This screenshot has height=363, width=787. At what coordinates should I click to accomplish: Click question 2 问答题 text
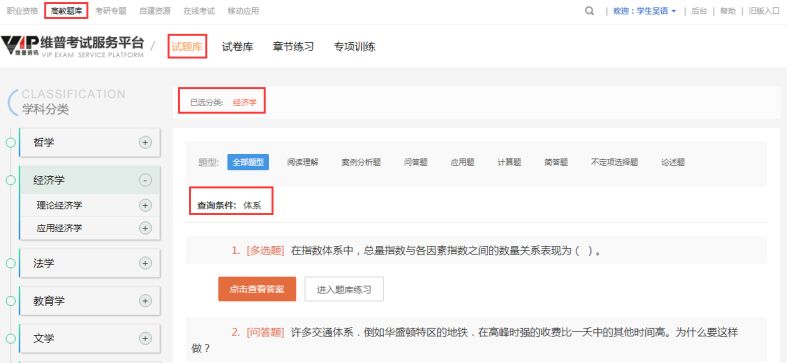pyautogui.click(x=265, y=332)
